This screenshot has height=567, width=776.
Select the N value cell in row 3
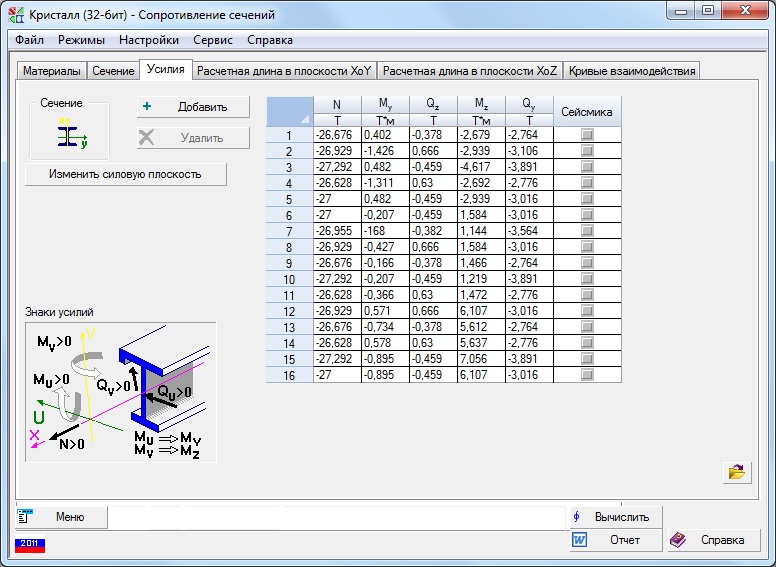click(x=337, y=167)
